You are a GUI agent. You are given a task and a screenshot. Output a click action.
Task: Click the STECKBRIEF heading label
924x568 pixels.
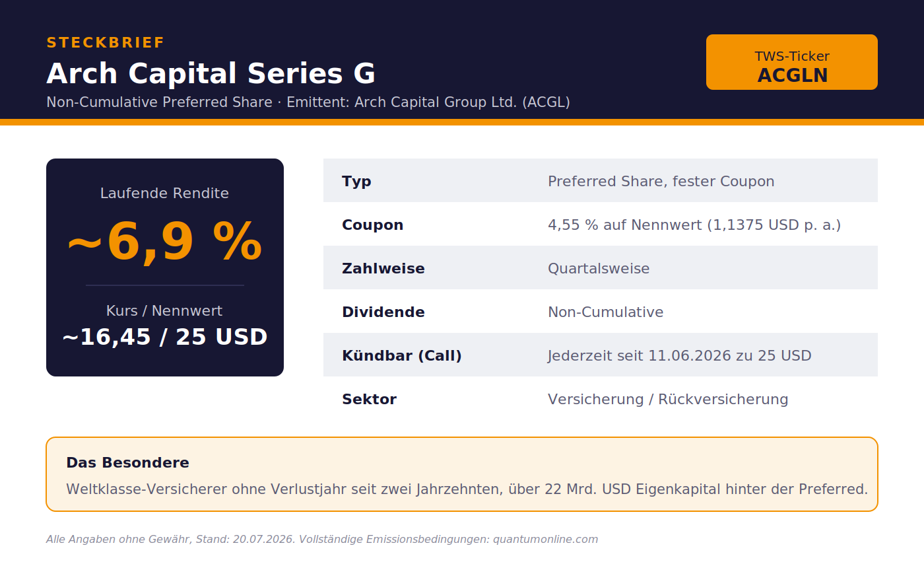105,43
